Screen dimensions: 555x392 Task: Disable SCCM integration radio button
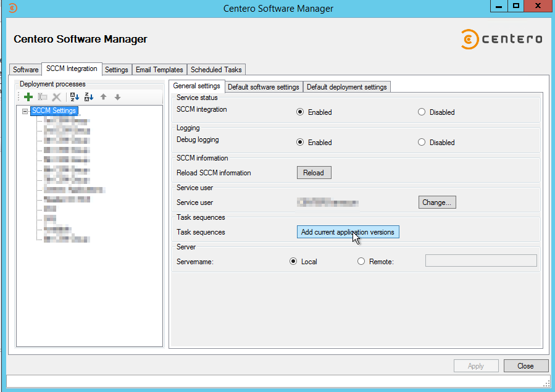(x=422, y=112)
